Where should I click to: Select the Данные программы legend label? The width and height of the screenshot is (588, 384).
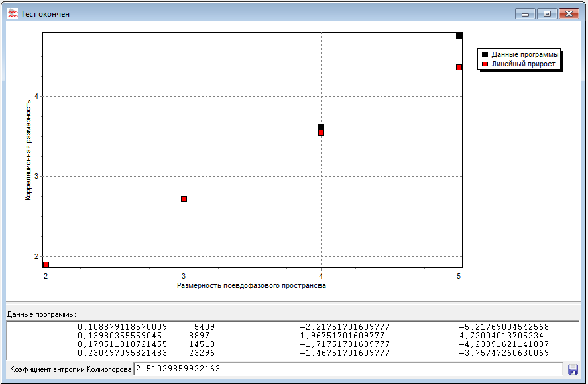point(524,54)
